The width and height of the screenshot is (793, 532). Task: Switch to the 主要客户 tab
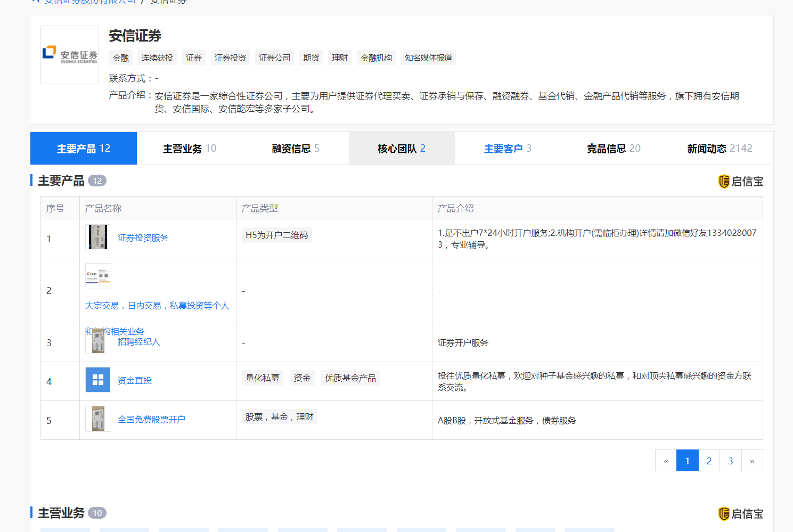[508, 149]
